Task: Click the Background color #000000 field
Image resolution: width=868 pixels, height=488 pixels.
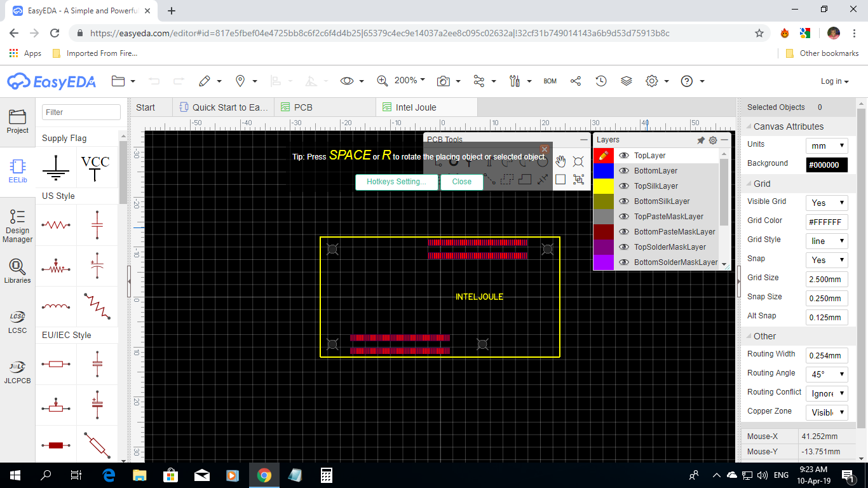Action: [827, 165]
